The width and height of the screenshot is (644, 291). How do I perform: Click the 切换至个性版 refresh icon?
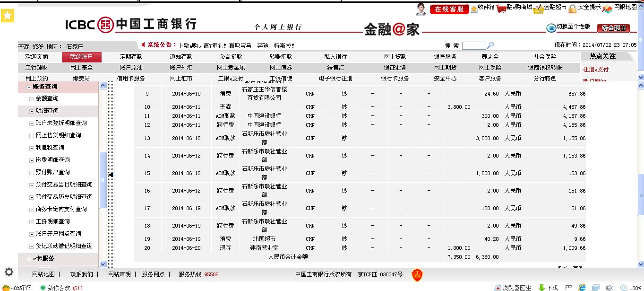[x=551, y=28]
